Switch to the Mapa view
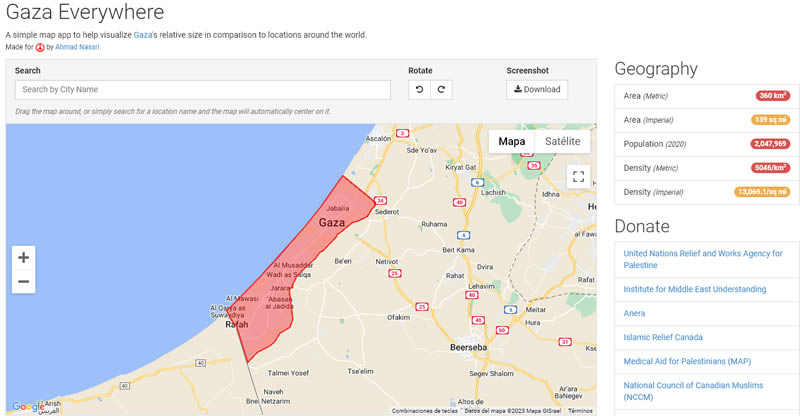 pyautogui.click(x=511, y=141)
